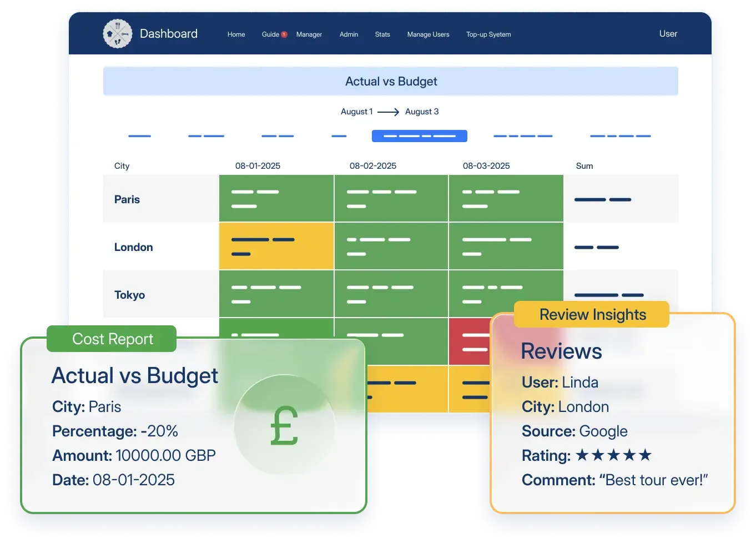Click the arrow between August 1 and August 3
756x543 pixels.
click(388, 112)
